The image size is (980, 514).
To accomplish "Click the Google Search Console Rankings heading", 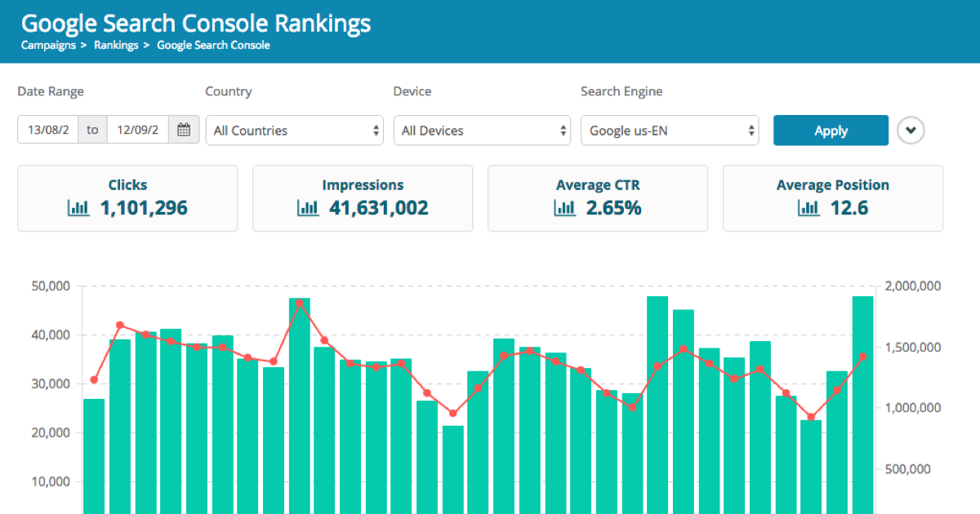I will [196, 22].
